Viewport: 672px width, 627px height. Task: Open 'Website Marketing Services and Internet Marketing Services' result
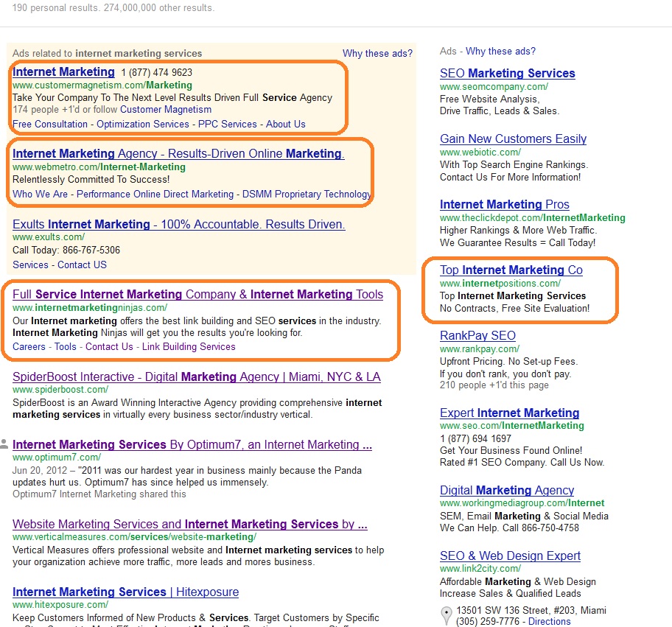[x=190, y=524]
